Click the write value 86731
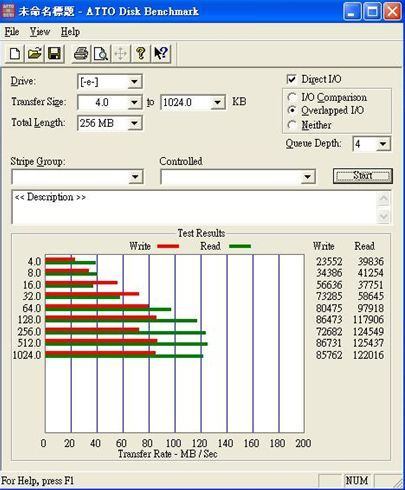The height and width of the screenshot is (490, 405). (x=329, y=343)
